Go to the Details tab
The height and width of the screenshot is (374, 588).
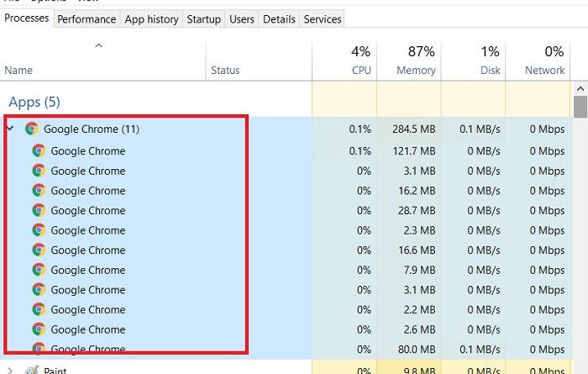point(279,19)
